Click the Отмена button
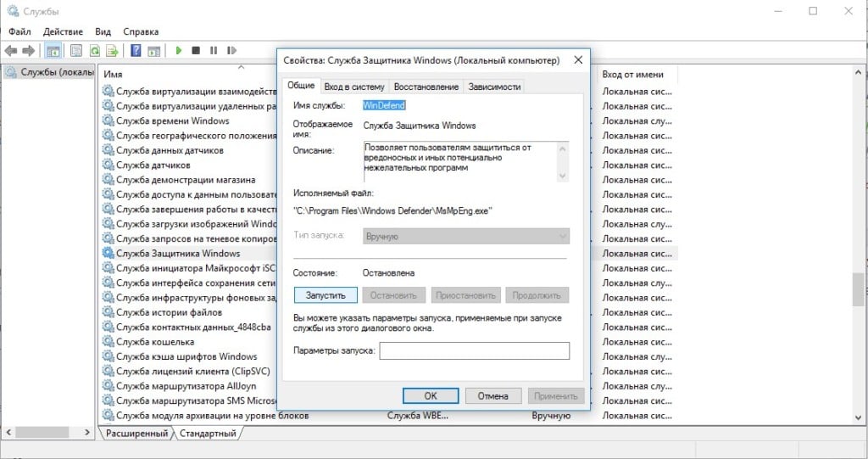This screenshot has height=459, width=868. pyautogui.click(x=492, y=395)
